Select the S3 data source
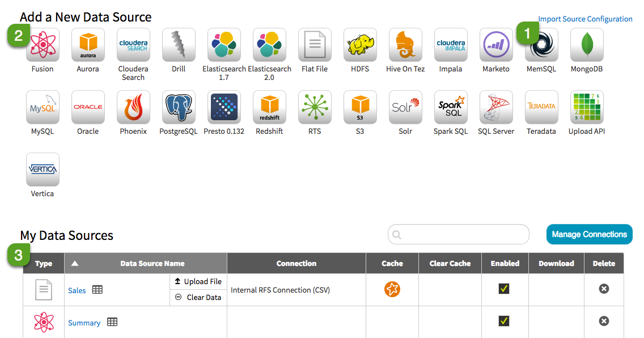Screen dimensions: 644x338 point(360,107)
